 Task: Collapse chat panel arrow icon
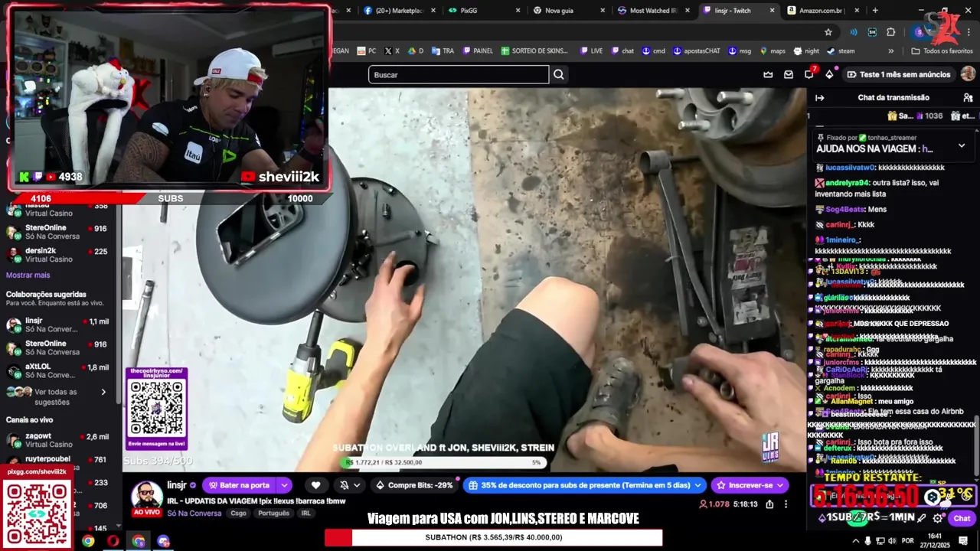(x=819, y=97)
